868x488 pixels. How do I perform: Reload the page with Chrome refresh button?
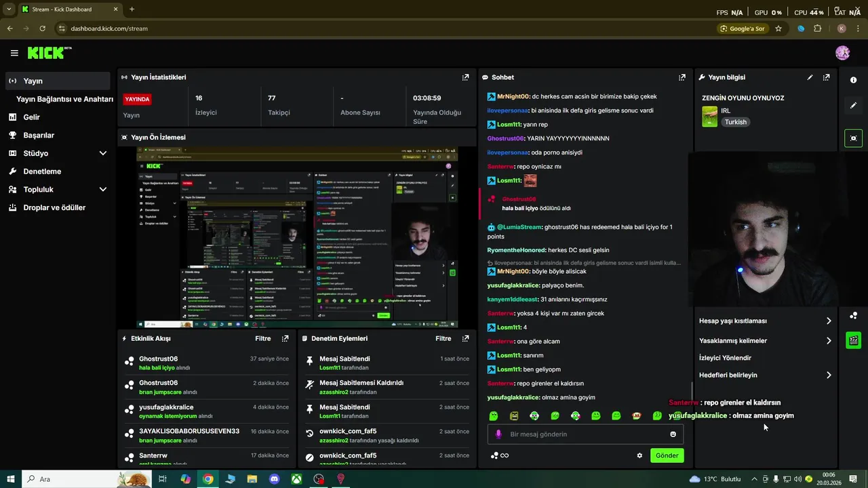(x=42, y=28)
